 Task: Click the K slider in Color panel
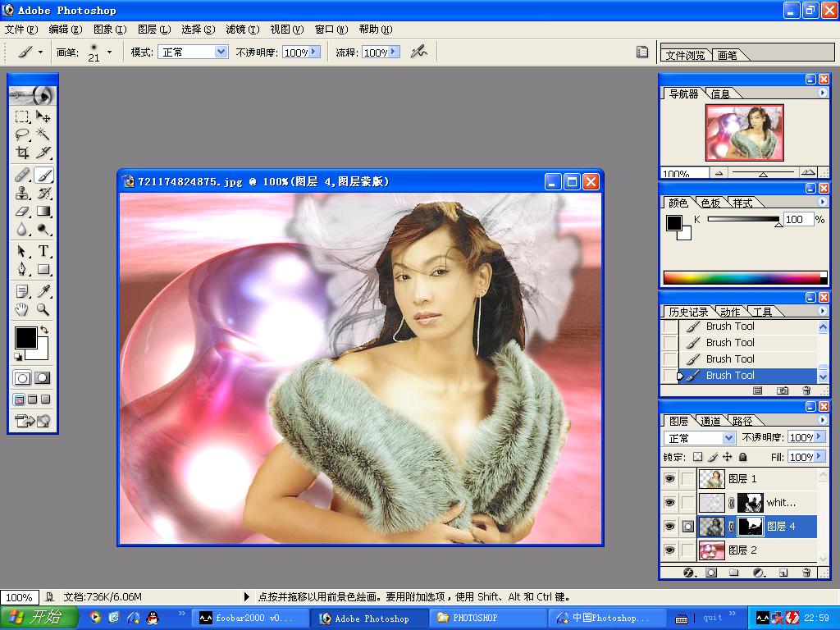743,219
